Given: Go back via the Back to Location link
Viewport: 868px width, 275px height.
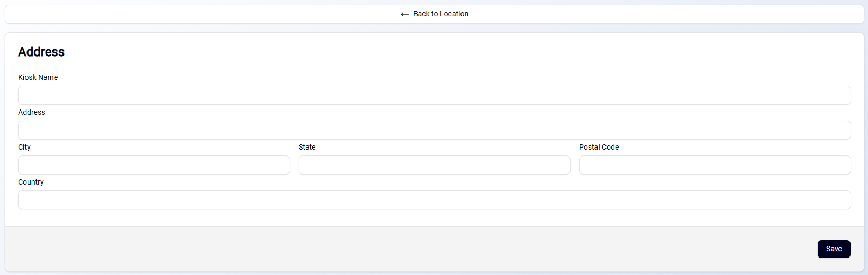Looking at the screenshot, I should 435,14.
